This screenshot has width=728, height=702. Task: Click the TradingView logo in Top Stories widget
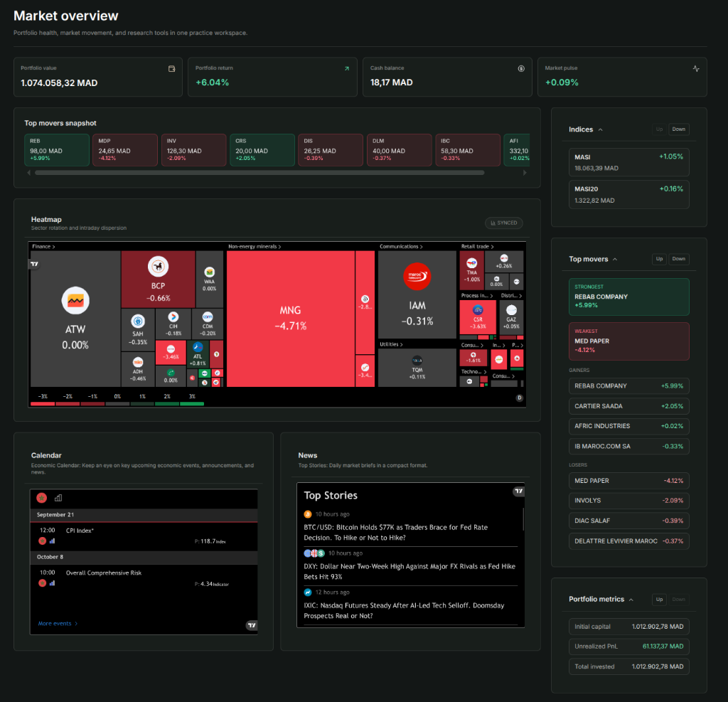click(518, 491)
